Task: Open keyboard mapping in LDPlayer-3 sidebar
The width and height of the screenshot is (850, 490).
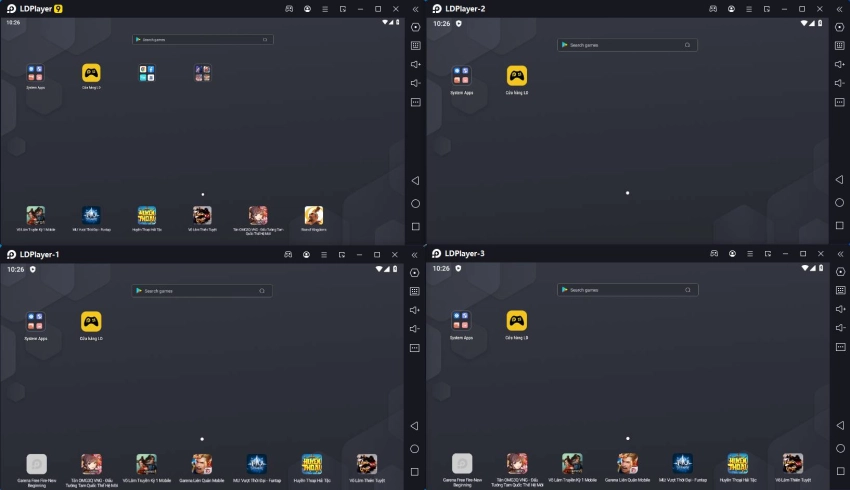Action: (x=841, y=290)
